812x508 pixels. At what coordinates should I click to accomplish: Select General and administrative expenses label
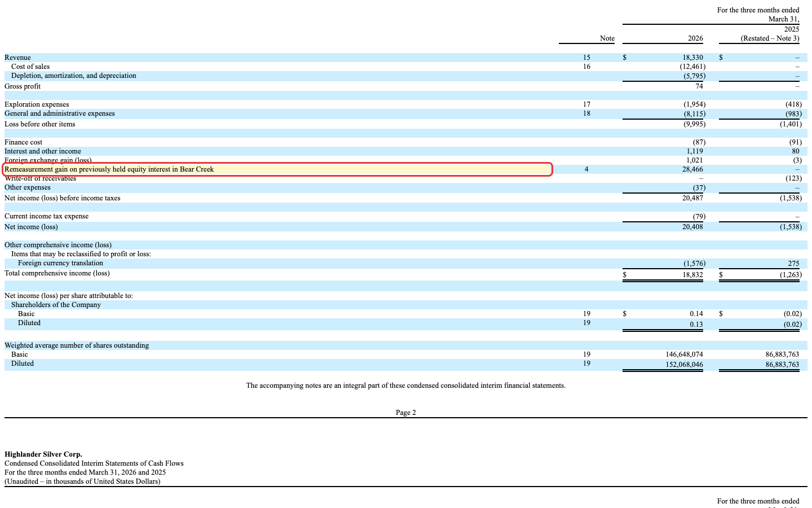point(60,113)
